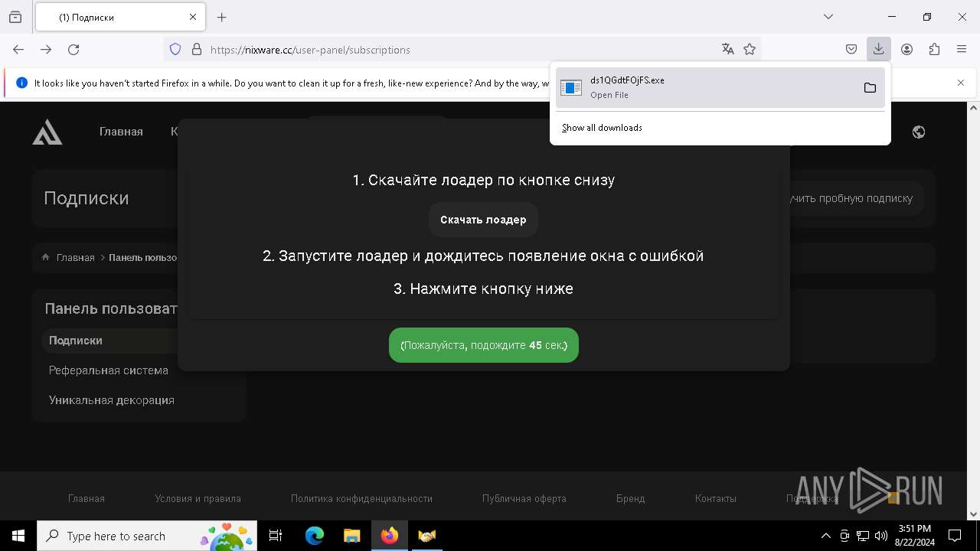
Task: Open notification center
Action: (955, 536)
